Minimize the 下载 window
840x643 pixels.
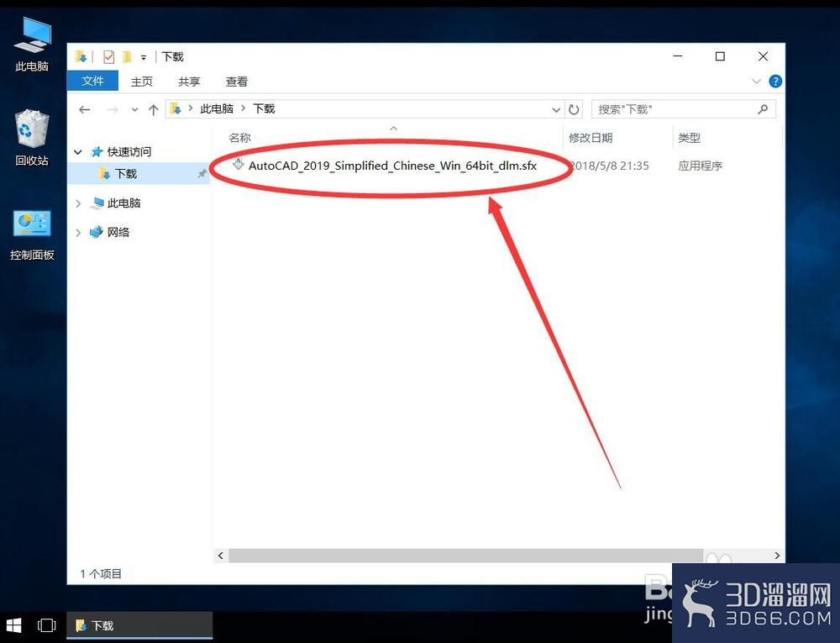(x=678, y=55)
